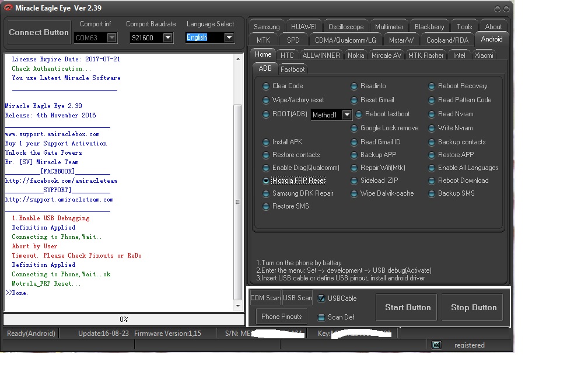This screenshot has width=588, height=368.
Task: Click the Miracle Eagle Eye title bar icon
Action: pos(8,7)
